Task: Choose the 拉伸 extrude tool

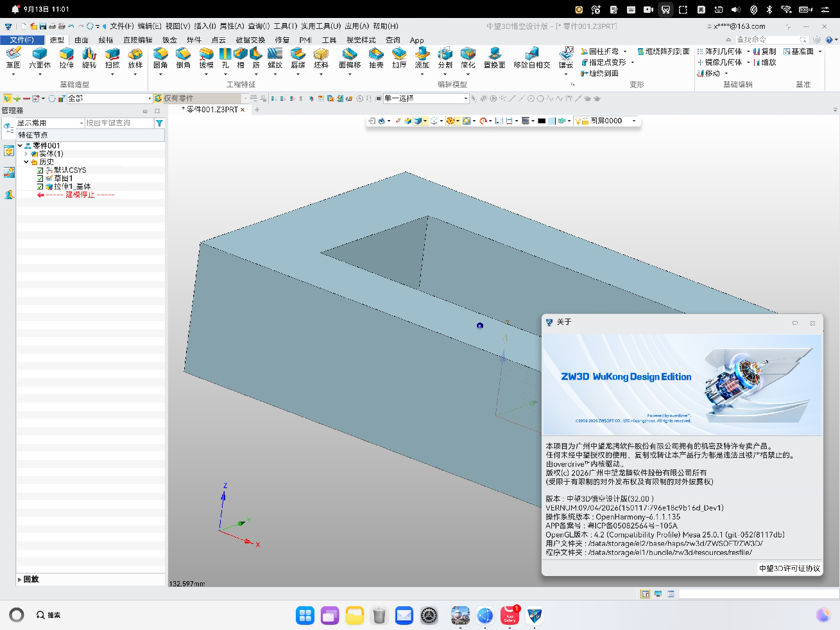Action: click(x=66, y=58)
